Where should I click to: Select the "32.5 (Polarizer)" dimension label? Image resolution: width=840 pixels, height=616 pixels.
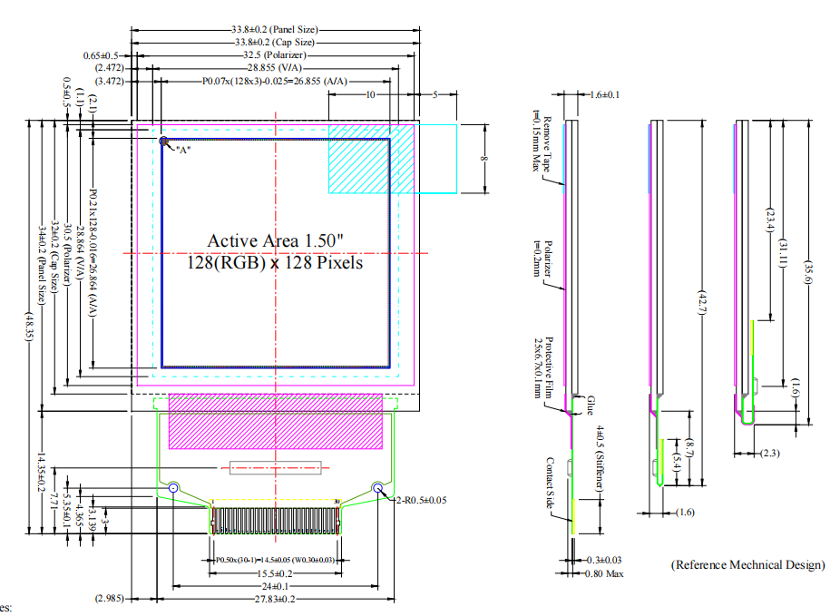(x=276, y=55)
